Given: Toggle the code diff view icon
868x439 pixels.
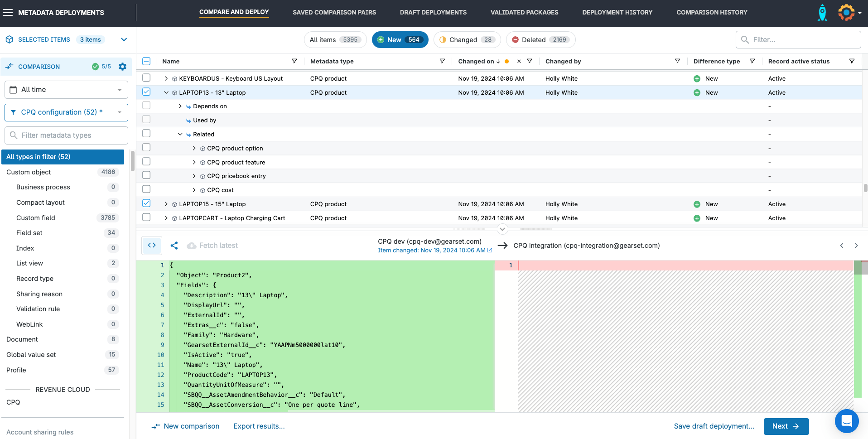Looking at the screenshot, I should click(152, 246).
